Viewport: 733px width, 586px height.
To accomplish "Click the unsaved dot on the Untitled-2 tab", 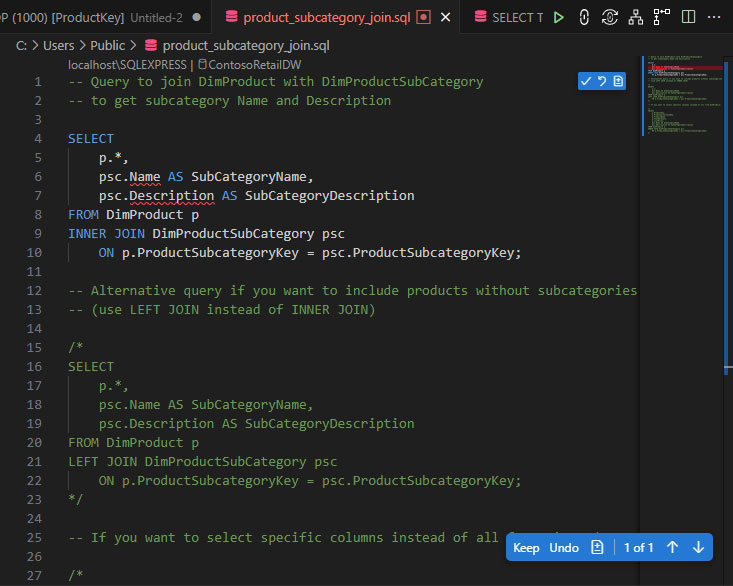I will pos(197,17).
